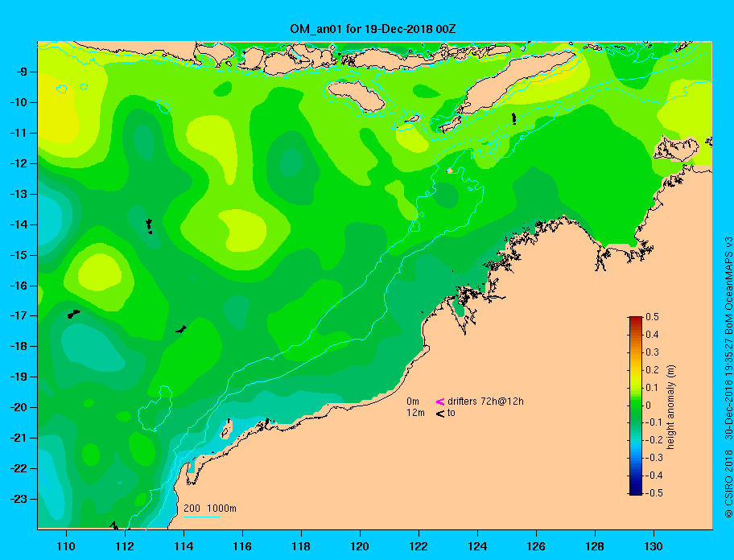Click the -16 latitude axis label
Image resolution: width=734 pixels, height=560 pixels.
coord(19,286)
